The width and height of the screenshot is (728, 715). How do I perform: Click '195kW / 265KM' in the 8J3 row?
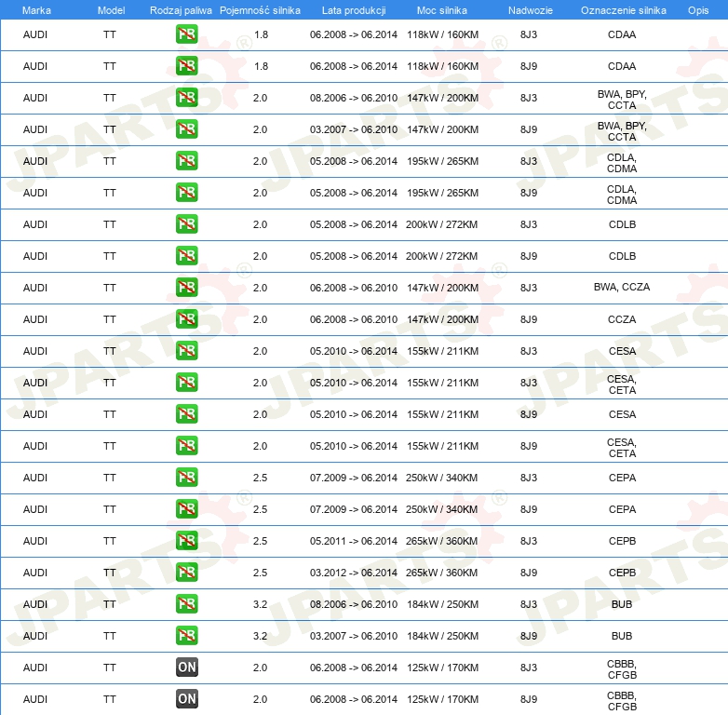click(442, 161)
